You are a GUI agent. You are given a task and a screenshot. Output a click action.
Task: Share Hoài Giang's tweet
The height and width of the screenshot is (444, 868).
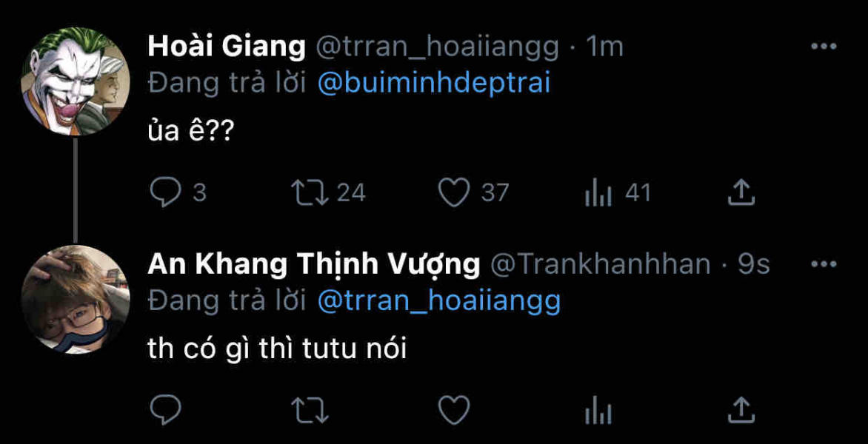tap(741, 193)
